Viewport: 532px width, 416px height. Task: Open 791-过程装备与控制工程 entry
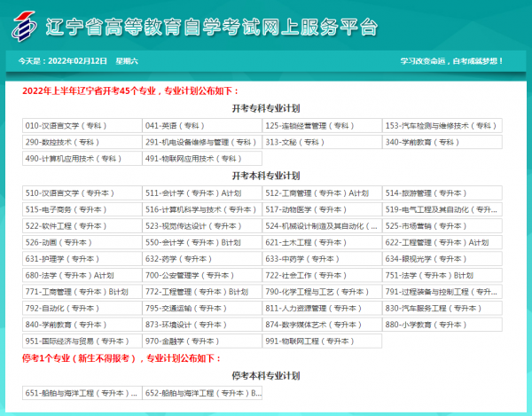coord(442,292)
